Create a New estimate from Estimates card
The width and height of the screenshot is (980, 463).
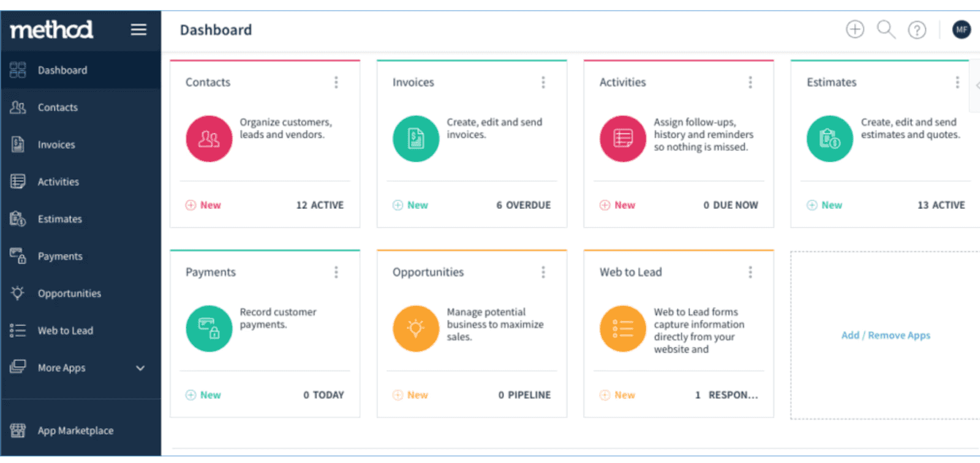[824, 205]
